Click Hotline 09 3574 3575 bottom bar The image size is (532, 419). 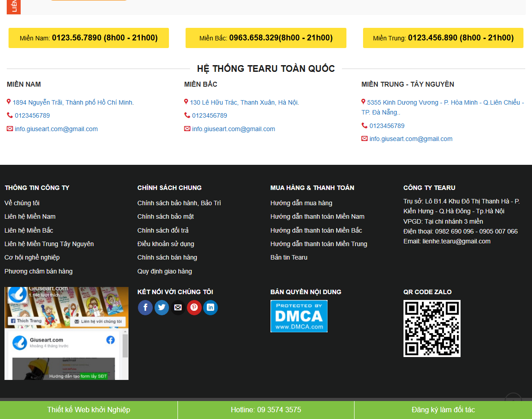click(266, 410)
